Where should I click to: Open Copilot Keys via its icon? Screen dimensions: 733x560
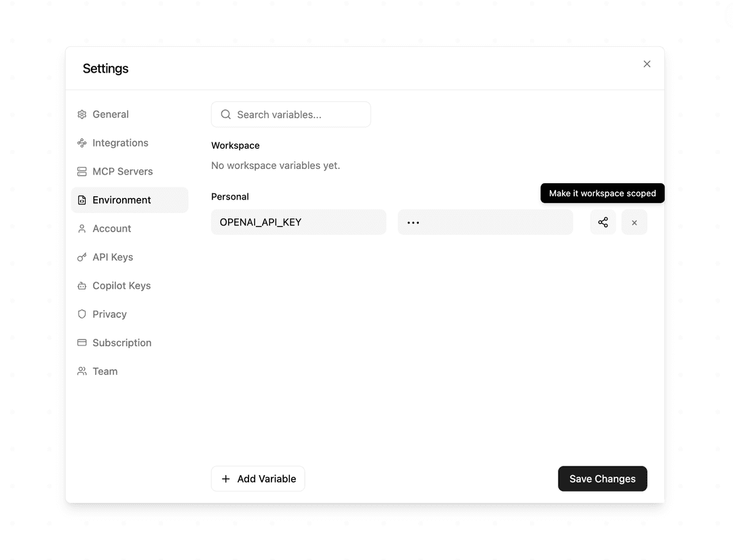[x=81, y=285]
